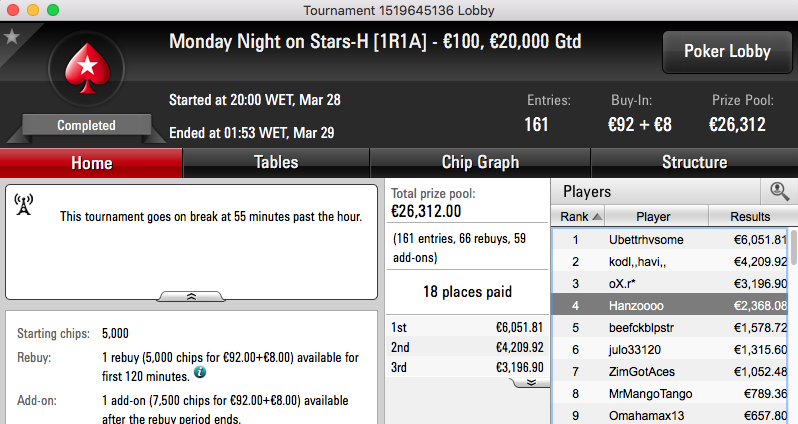Click the Completed status banner
This screenshot has height=424, width=798.
click(x=87, y=125)
